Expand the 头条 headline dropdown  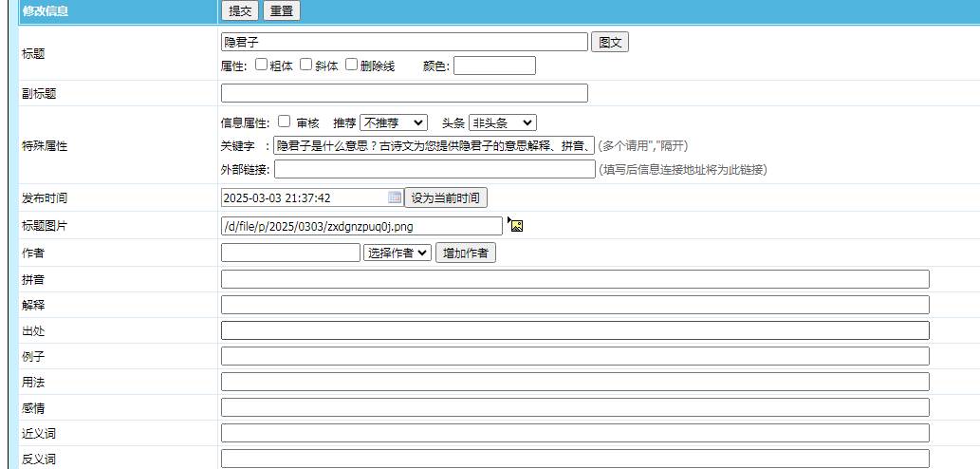pos(502,122)
